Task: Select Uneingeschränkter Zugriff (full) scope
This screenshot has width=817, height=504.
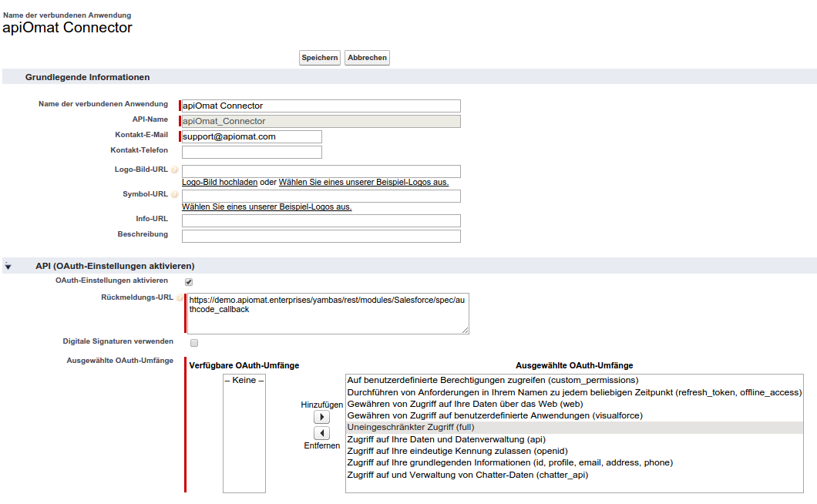Action: (x=574, y=428)
